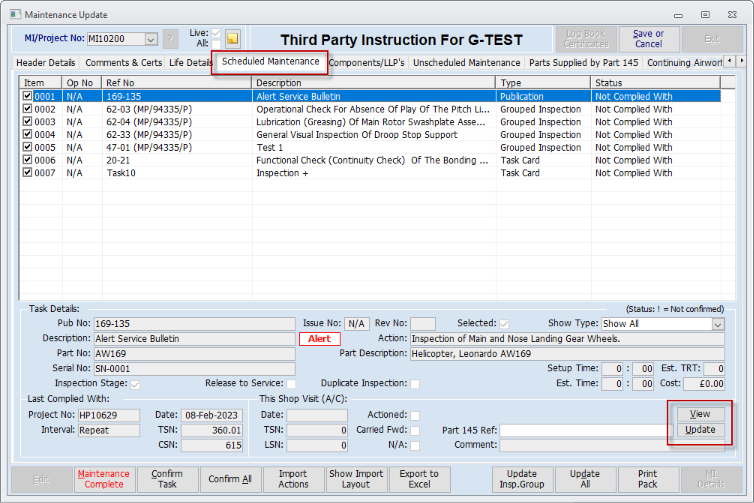Expand the Show Type dropdown
Screen dimensions: 754x503
[x=717, y=324]
